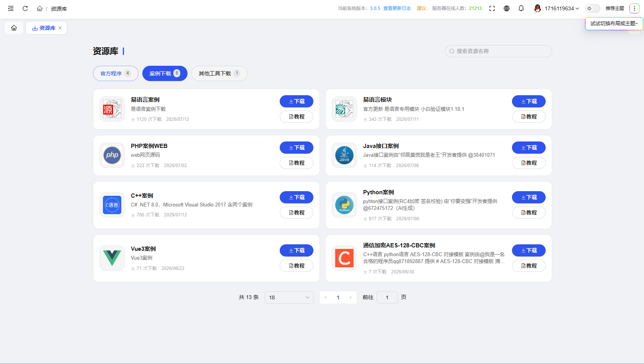Click version number 3.0.5
Viewport: 644px width, 364px height.
point(375,8)
